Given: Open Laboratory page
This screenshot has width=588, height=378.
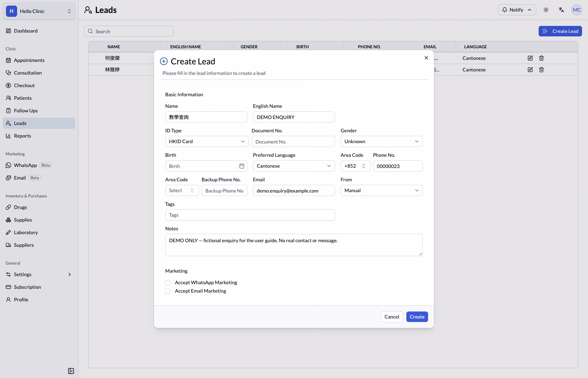Looking at the screenshot, I should [39, 232].
